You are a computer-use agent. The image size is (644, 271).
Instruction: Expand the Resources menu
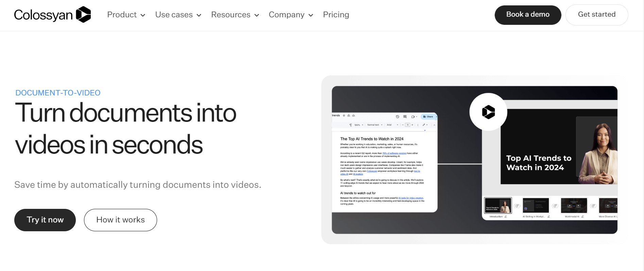[x=235, y=15]
